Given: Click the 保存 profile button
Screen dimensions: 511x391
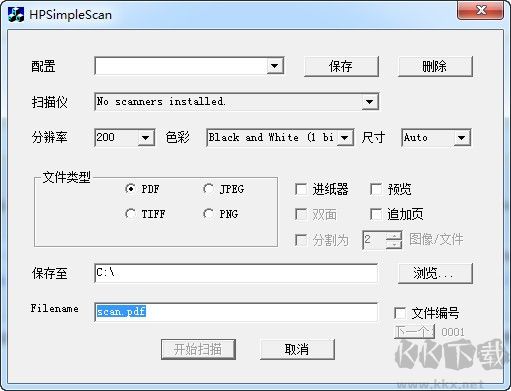Looking at the screenshot, I should coord(341,66).
